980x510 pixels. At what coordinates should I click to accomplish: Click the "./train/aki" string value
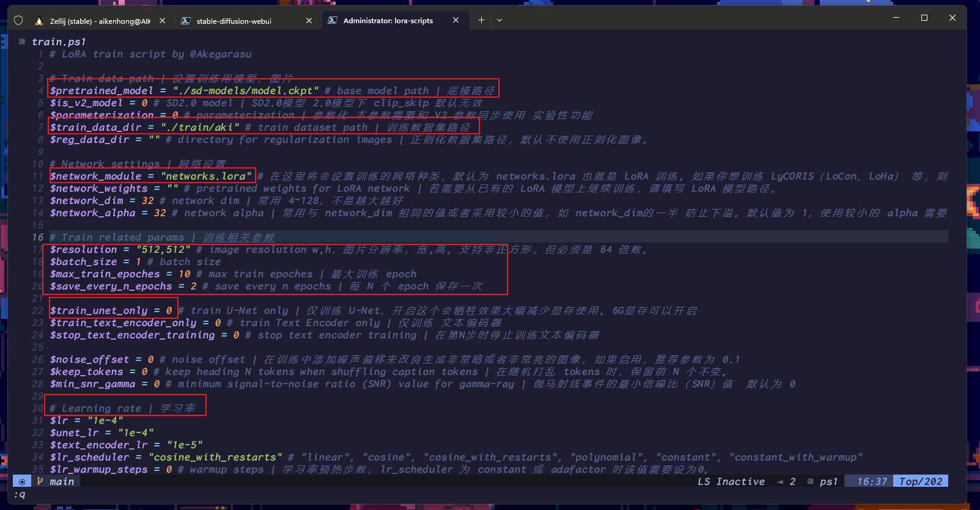pos(199,127)
